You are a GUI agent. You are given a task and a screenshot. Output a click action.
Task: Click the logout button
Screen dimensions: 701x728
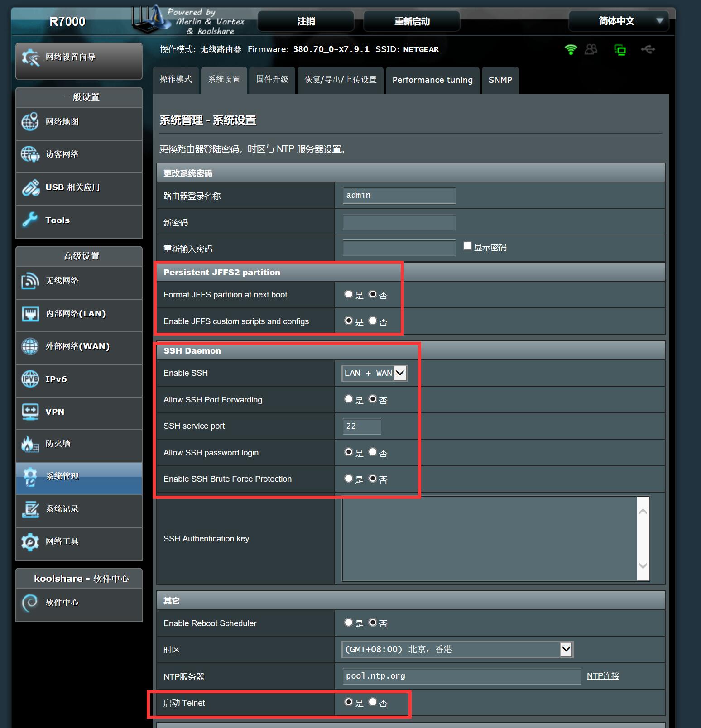(306, 21)
